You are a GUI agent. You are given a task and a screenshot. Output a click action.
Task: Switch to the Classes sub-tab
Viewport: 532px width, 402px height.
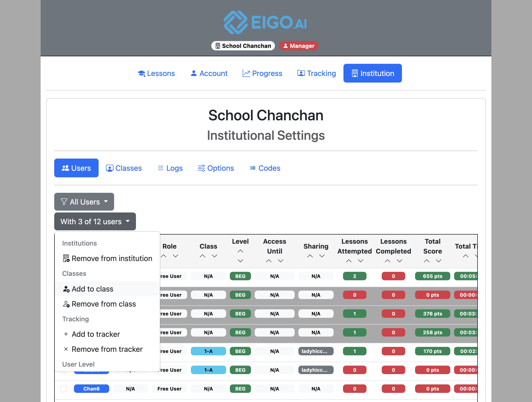pyautogui.click(x=124, y=168)
